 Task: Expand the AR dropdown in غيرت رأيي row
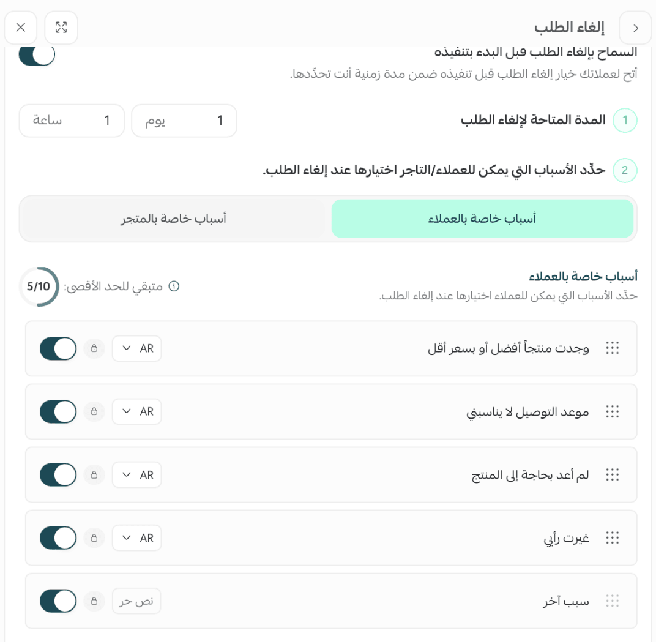click(137, 538)
